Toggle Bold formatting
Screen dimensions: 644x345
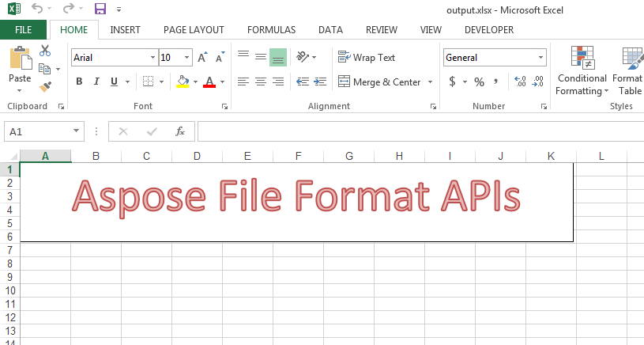coord(79,82)
